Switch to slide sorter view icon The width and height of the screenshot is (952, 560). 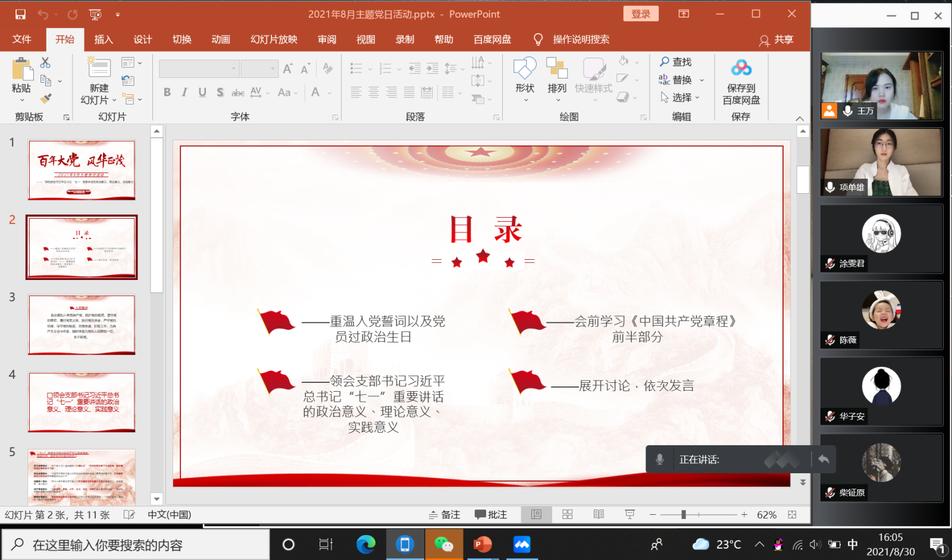point(568,515)
